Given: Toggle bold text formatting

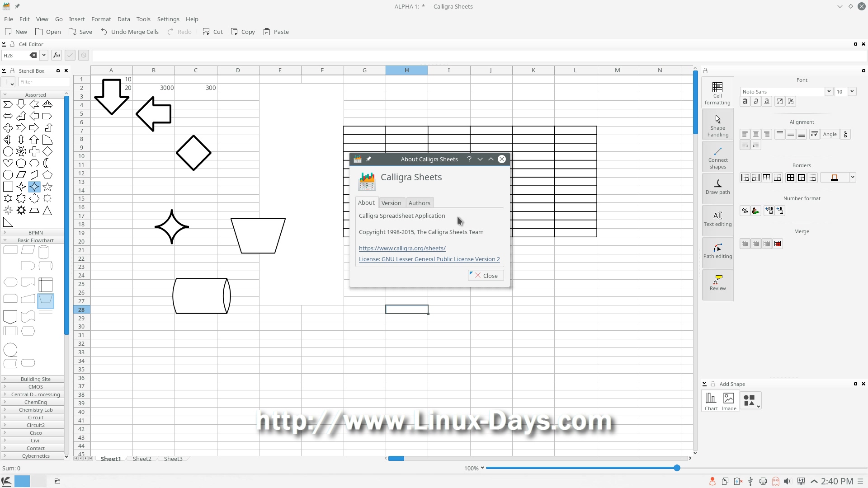Looking at the screenshot, I should [x=745, y=101].
